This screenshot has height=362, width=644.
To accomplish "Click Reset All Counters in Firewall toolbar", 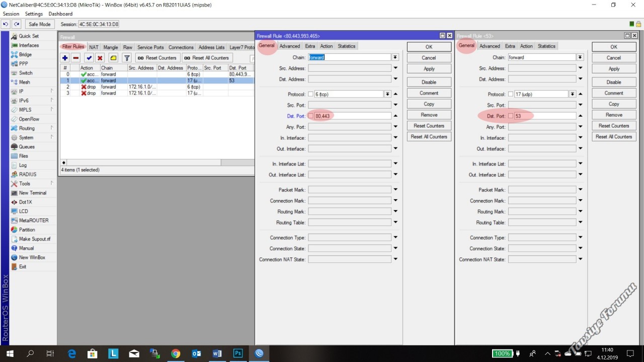I will [x=207, y=58].
